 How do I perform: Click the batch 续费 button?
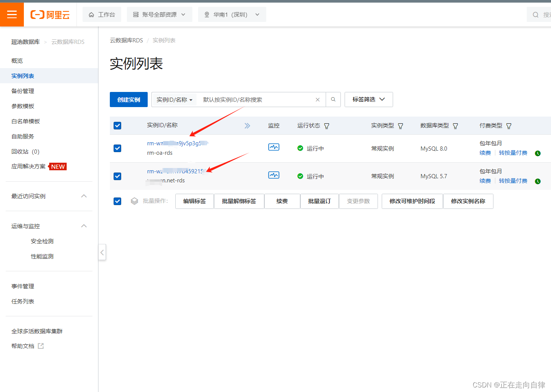[282, 201]
